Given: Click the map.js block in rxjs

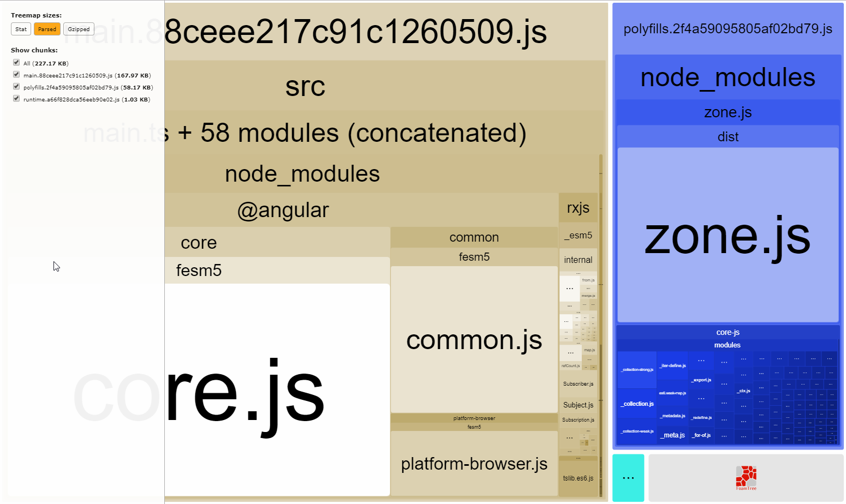Looking at the screenshot, I should point(589,350).
